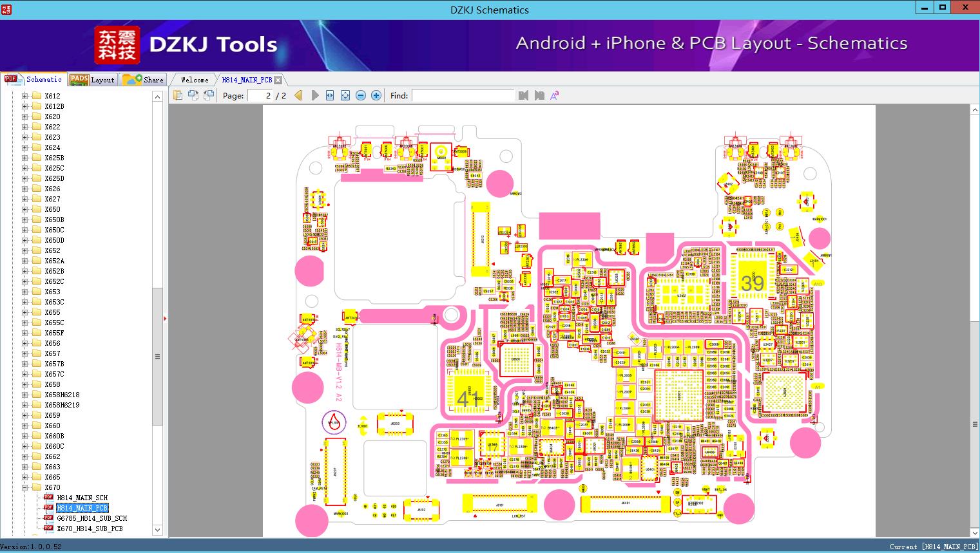The height and width of the screenshot is (553, 980).
Task: Click the PDF icon of H814_MAIN_SCH
Action: pos(48,498)
